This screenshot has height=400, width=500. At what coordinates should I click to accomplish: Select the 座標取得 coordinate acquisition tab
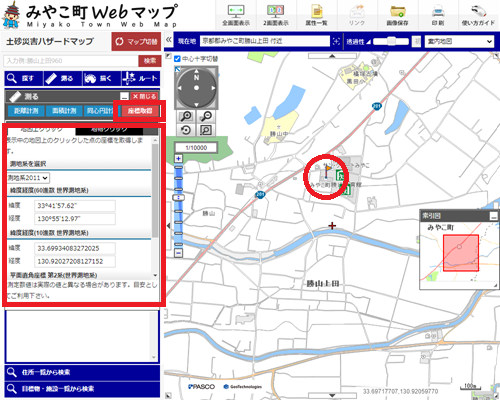[x=140, y=111]
